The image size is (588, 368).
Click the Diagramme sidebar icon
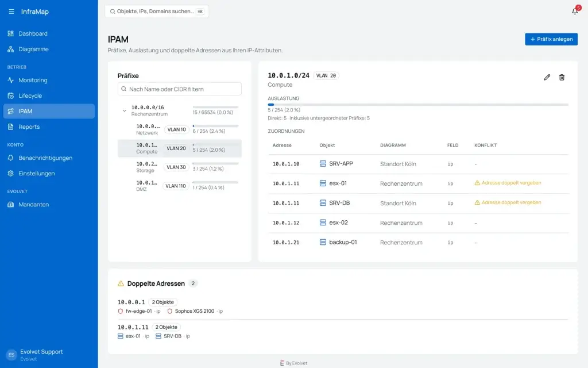coord(10,49)
